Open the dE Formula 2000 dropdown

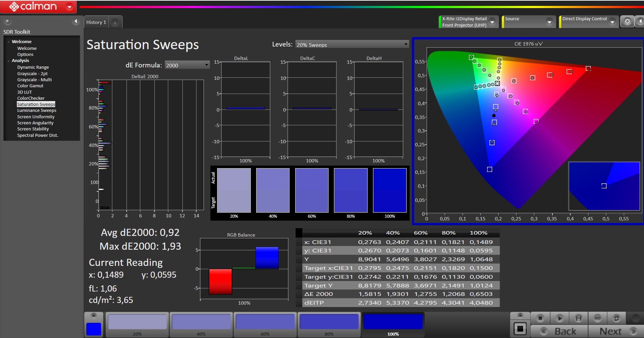click(187, 65)
